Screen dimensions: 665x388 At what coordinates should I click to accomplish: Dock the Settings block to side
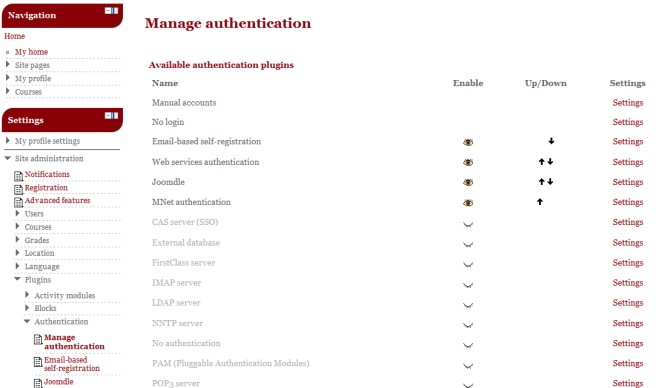click(x=115, y=115)
